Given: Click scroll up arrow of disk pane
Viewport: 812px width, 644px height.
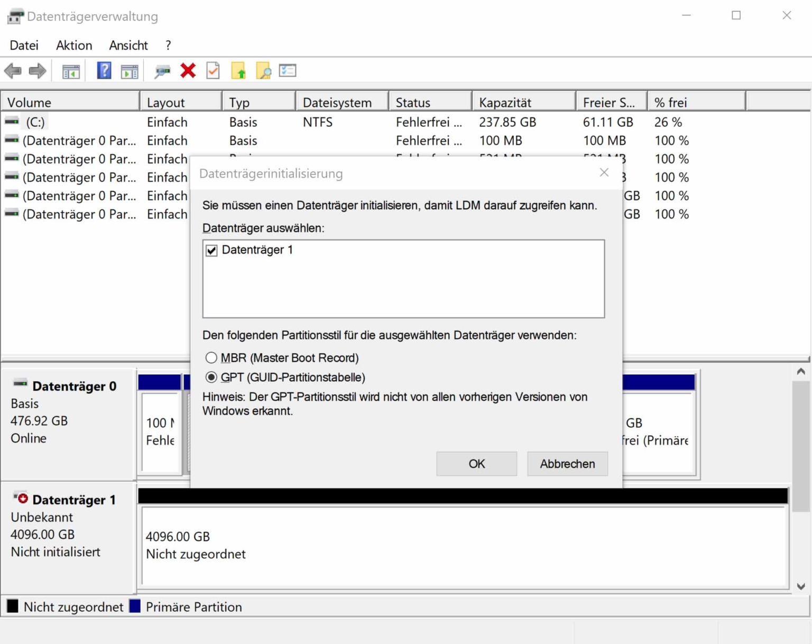Looking at the screenshot, I should click(801, 372).
